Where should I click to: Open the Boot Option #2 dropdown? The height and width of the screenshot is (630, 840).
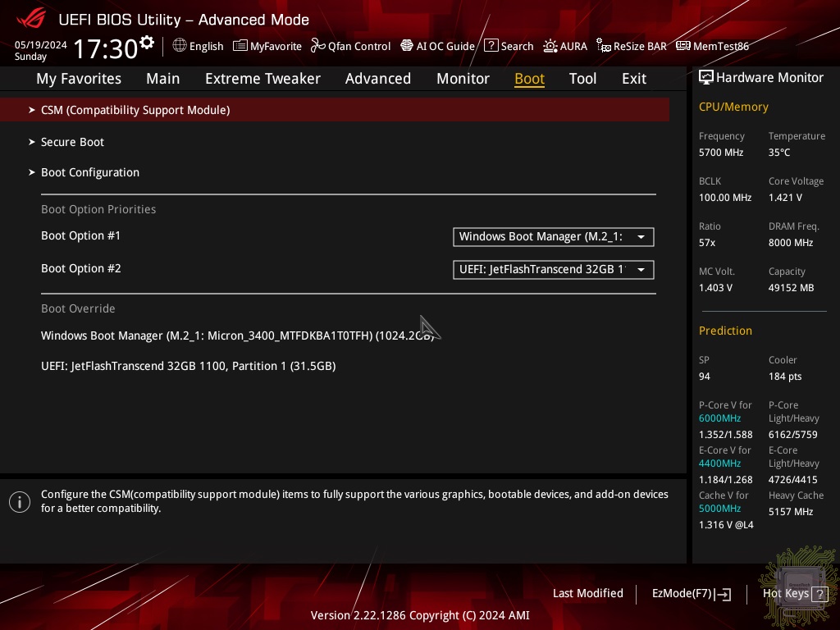pyautogui.click(x=553, y=270)
